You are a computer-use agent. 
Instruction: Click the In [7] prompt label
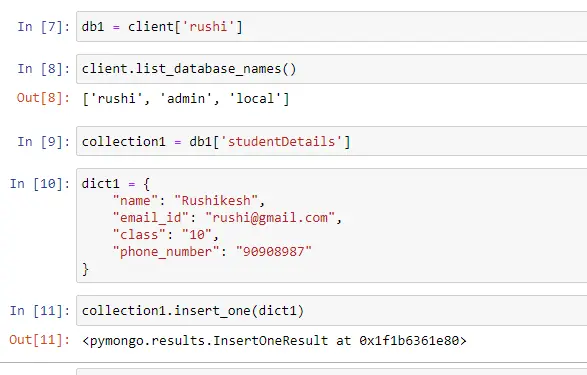point(43,27)
